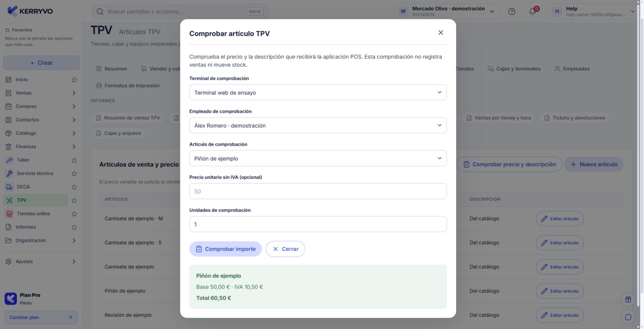Open the Terminal de comprobación dropdown
The height and width of the screenshot is (329, 644).
click(318, 92)
